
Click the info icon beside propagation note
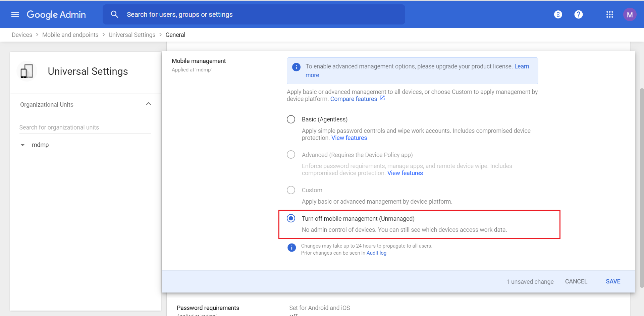[292, 248]
